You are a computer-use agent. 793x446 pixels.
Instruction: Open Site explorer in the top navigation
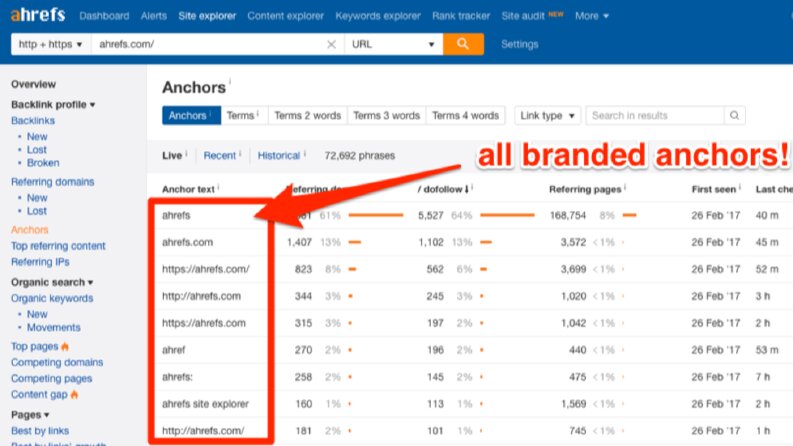207,16
